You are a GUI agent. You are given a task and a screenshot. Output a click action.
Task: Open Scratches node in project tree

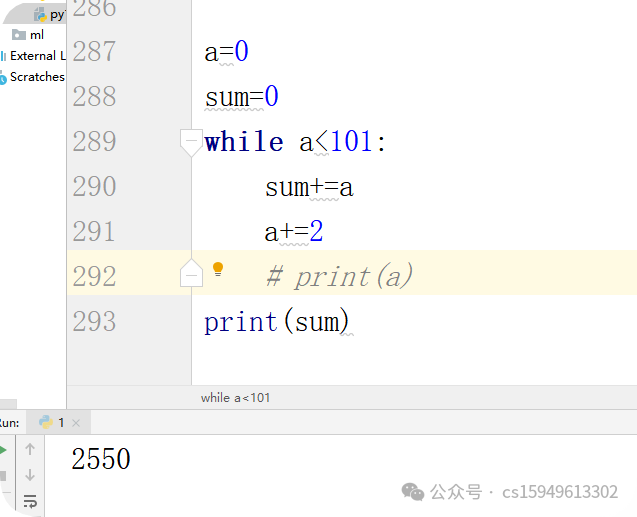(32, 77)
